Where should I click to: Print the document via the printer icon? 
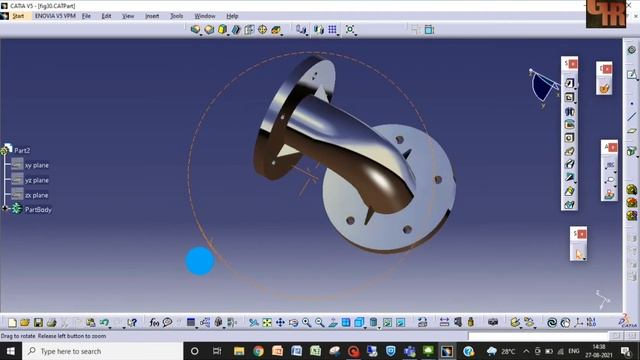[51, 323]
